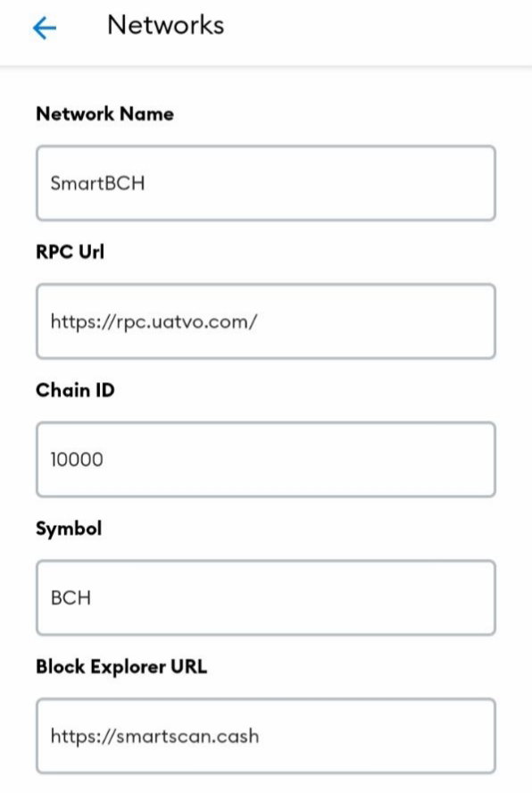Image resolution: width=532 pixels, height=793 pixels.
Task: Focus the Block Explorer URL input box
Action: click(266, 736)
